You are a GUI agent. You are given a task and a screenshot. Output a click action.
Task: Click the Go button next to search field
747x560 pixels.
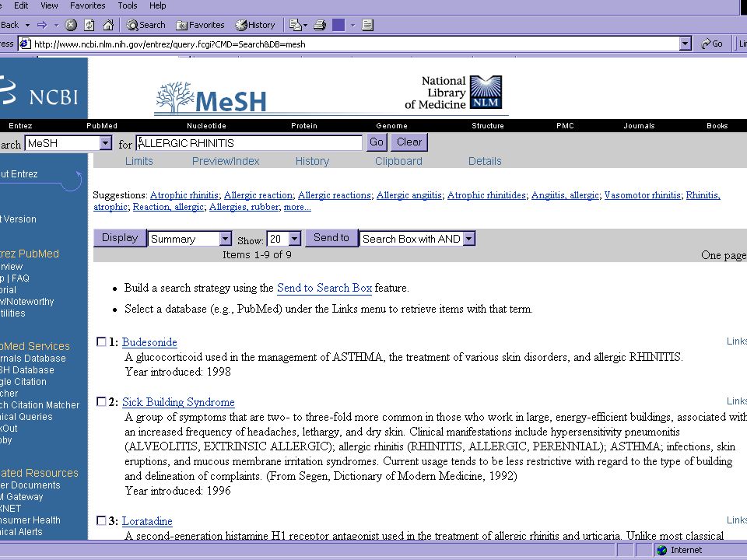[x=377, y=142]
